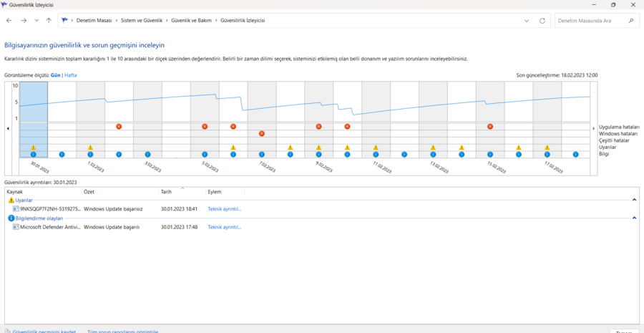
Task: Click the application error icon on 5.02.2023
Action: (205, 127)
